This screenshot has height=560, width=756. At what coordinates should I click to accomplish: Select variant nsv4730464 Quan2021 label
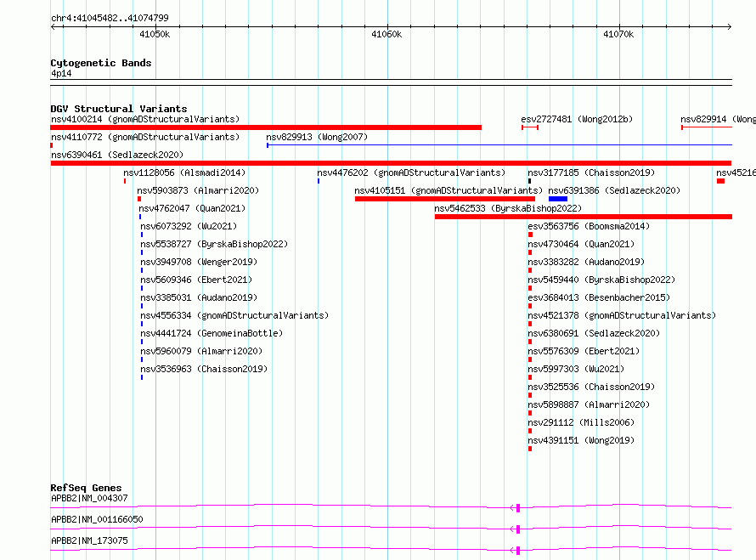[581, 244]
